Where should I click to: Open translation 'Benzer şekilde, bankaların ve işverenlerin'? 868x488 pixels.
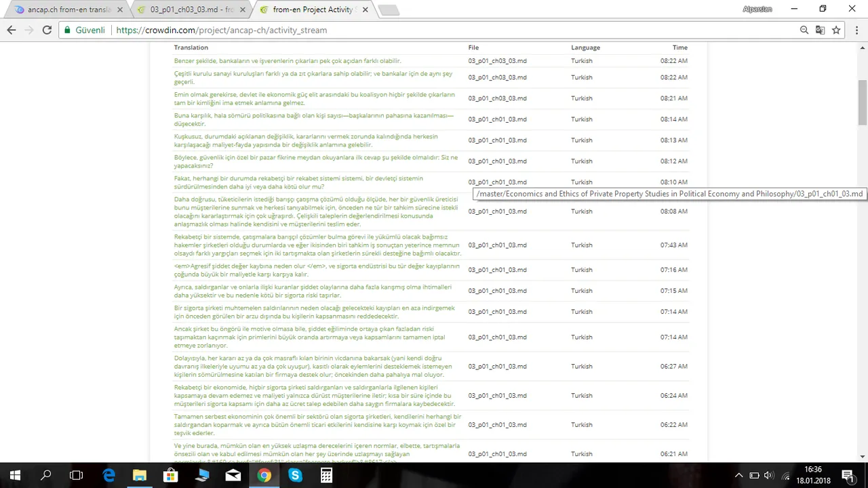tap(288, 61)
